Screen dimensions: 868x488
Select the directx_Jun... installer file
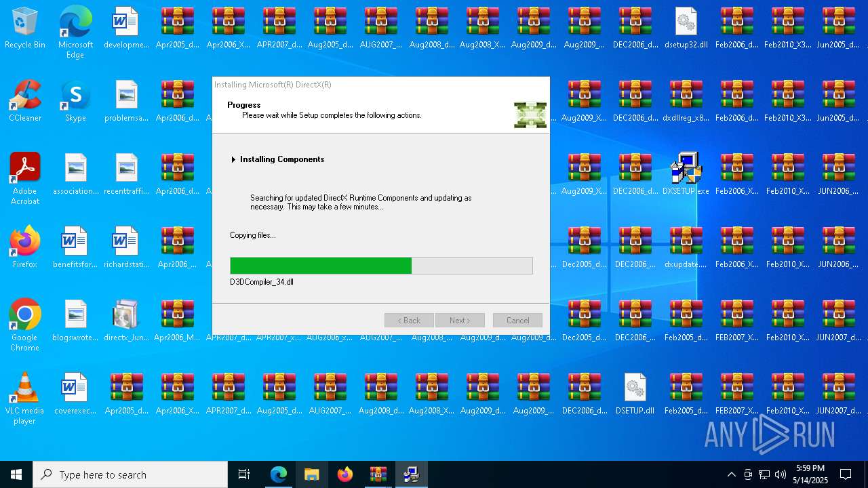(126, 321)
